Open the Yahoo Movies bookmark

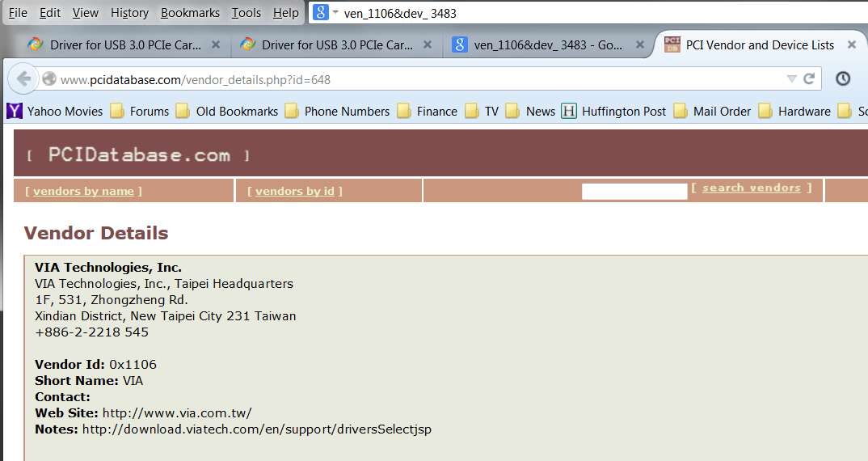tap(54, 112)
